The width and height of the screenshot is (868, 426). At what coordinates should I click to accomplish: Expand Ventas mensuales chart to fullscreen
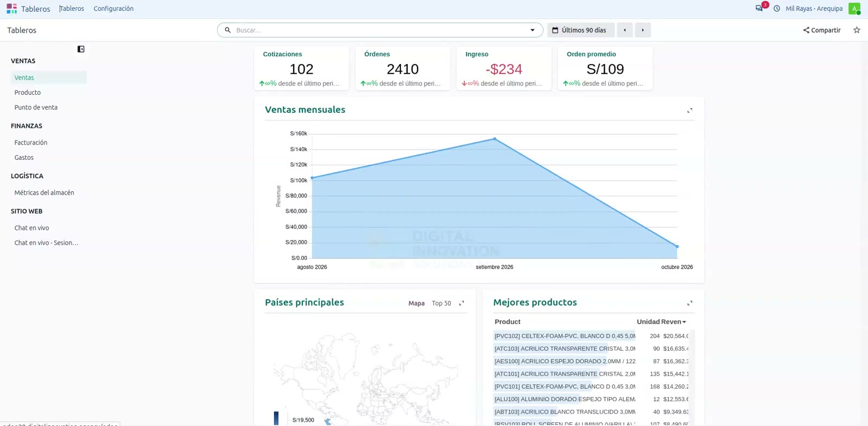[690, 111]
